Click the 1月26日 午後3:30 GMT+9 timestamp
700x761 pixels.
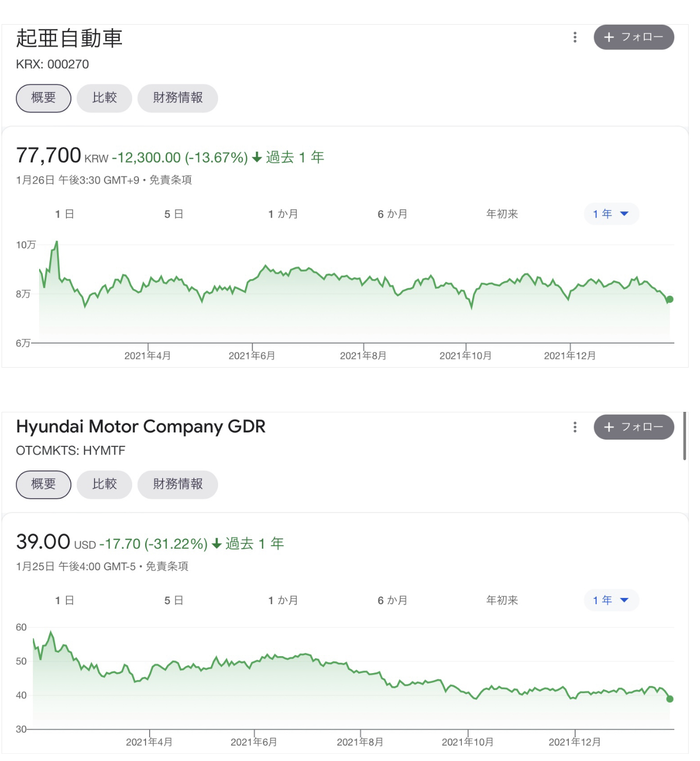point(78,180)
